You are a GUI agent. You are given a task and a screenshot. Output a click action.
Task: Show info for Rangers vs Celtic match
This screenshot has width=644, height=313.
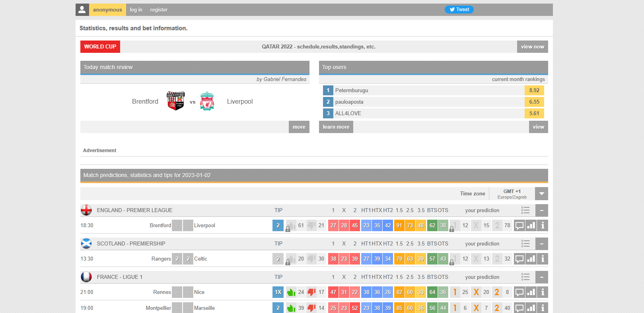click(543, 259)
